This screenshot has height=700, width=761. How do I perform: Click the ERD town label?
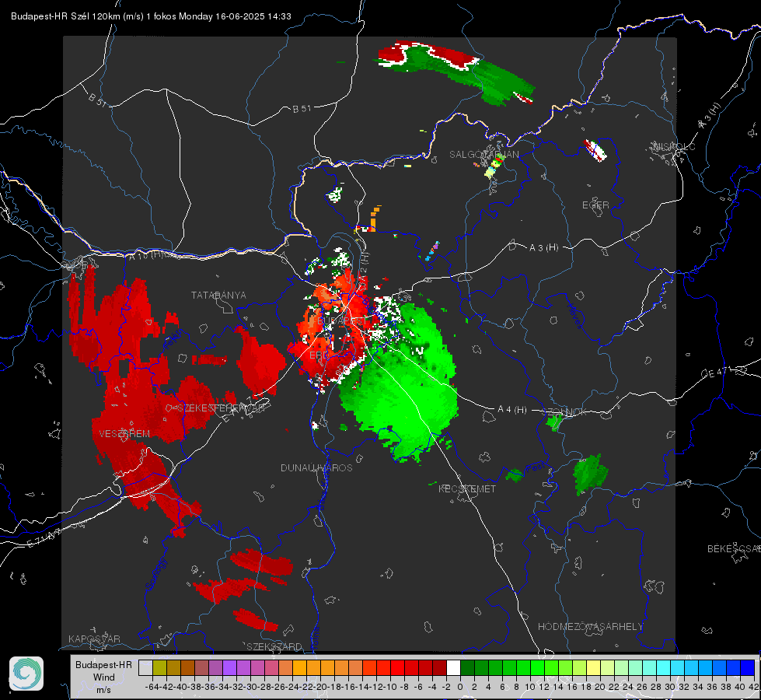pyautogui.click(x=319, y=355)
